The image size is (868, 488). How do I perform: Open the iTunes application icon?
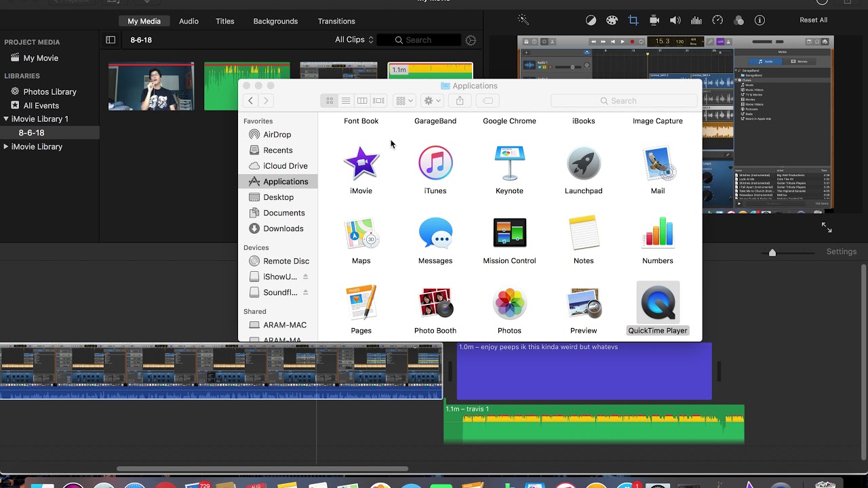(435, 163)
